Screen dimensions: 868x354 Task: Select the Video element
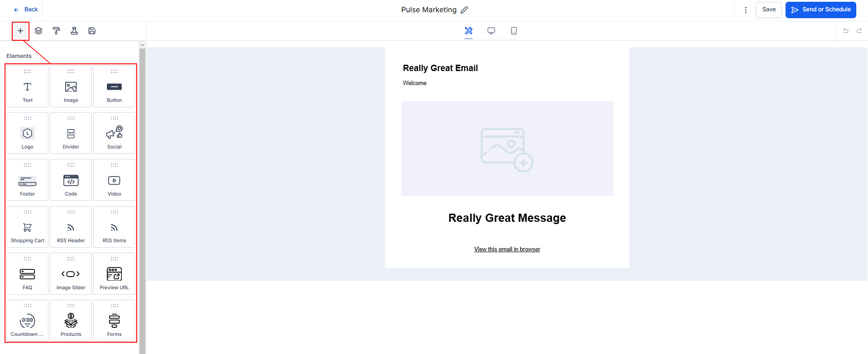(x=115, y=180)
